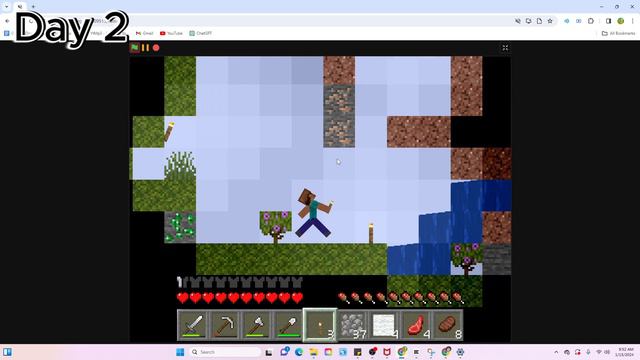Open the clock and date in taskbar
Screen dimensions: 640x360
pos(625,352)
